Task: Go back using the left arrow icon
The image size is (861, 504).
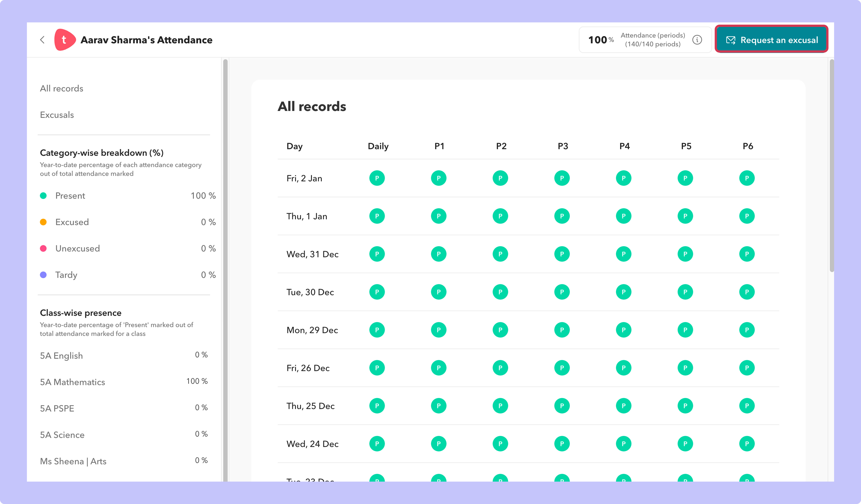Action: (42, 40)
